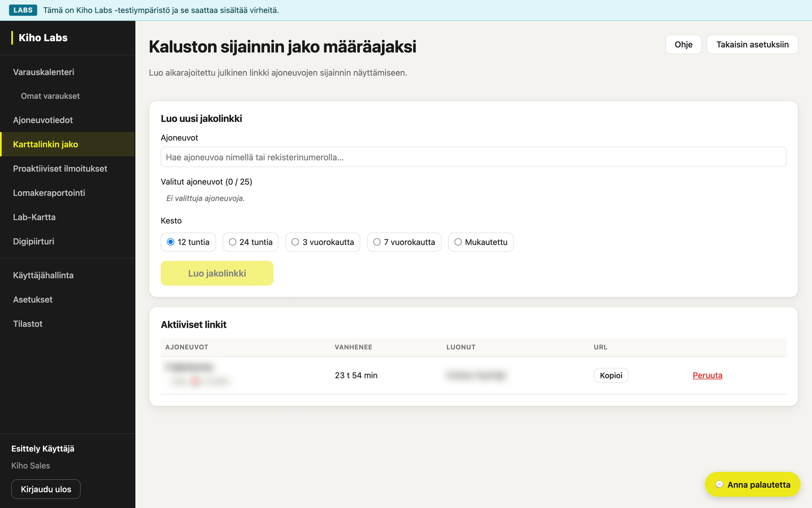This screenshot has width=812, height=508.
Task: Choose the 24 tuntia duration radio
Action: (x=251, y=242)
